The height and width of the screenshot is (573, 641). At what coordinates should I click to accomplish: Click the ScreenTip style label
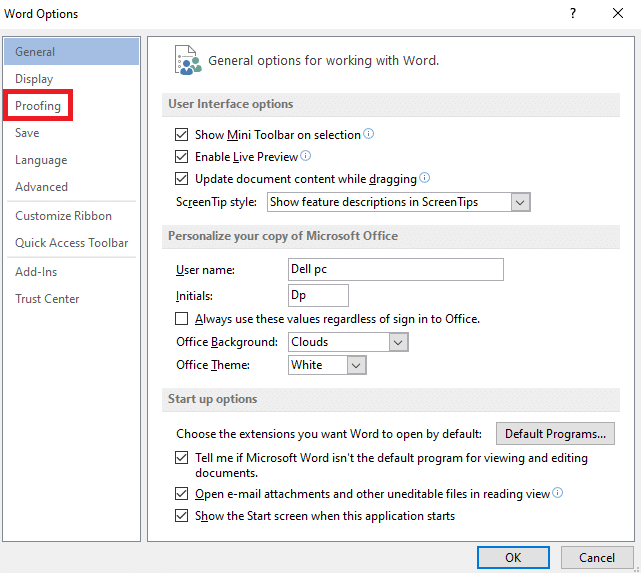tap(216, 202)
